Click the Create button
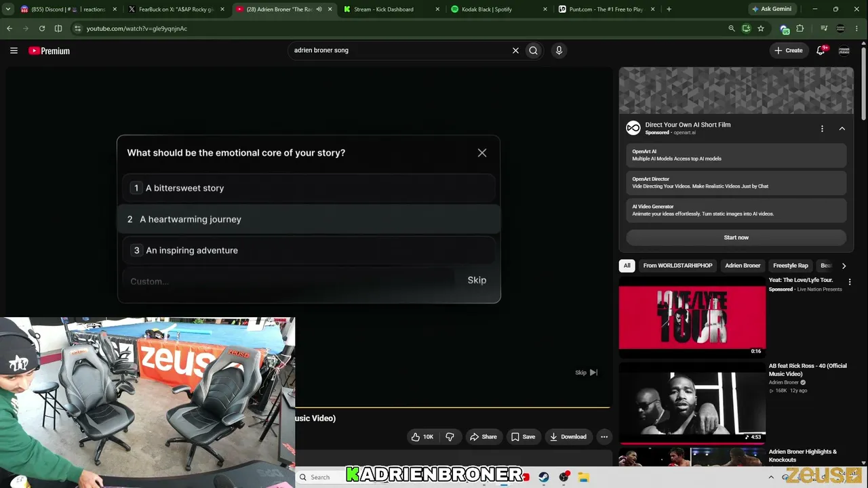Viewport: 868px width, 488px height. [789, 51]
